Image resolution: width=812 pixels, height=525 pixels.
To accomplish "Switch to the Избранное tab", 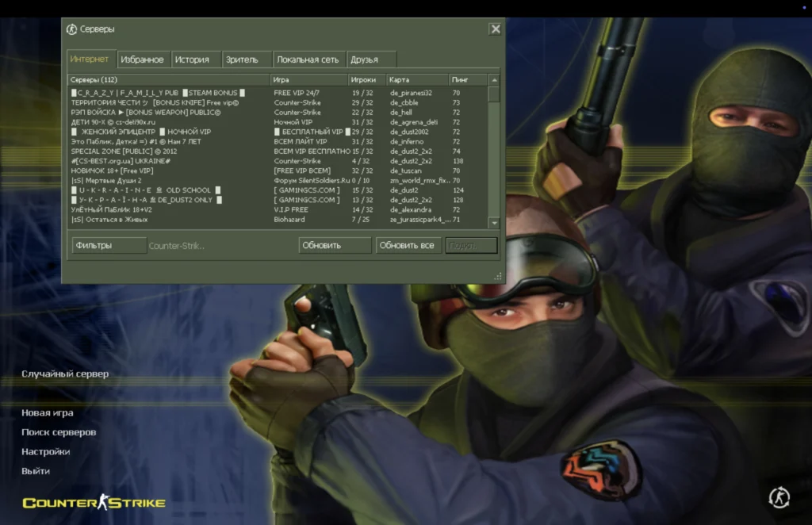I will 142,59.
